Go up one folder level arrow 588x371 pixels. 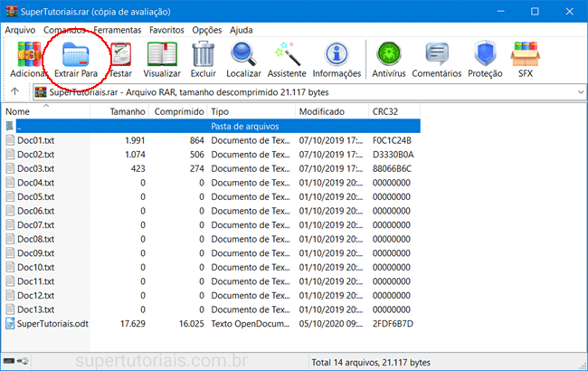(15, 92)
